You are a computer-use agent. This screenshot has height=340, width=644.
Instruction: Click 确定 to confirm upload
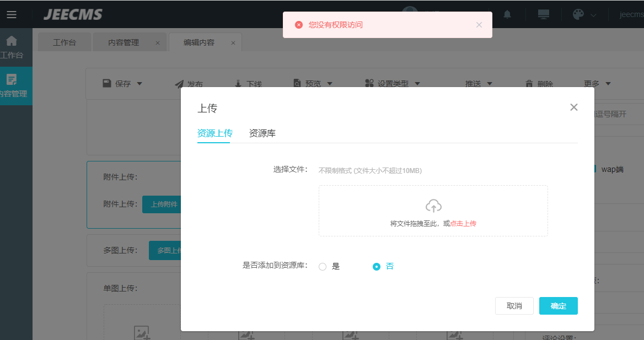click(x=558, y=306)
